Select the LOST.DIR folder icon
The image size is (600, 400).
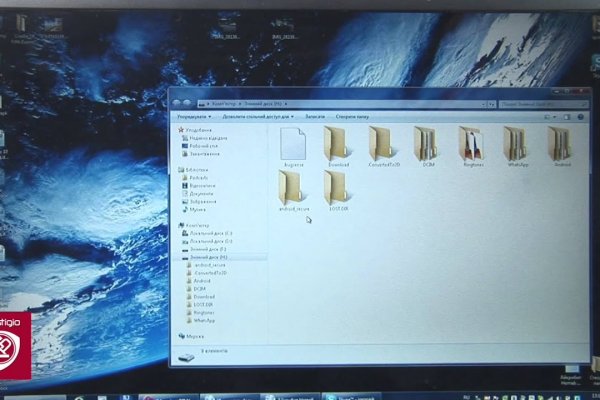pos(336,187)
